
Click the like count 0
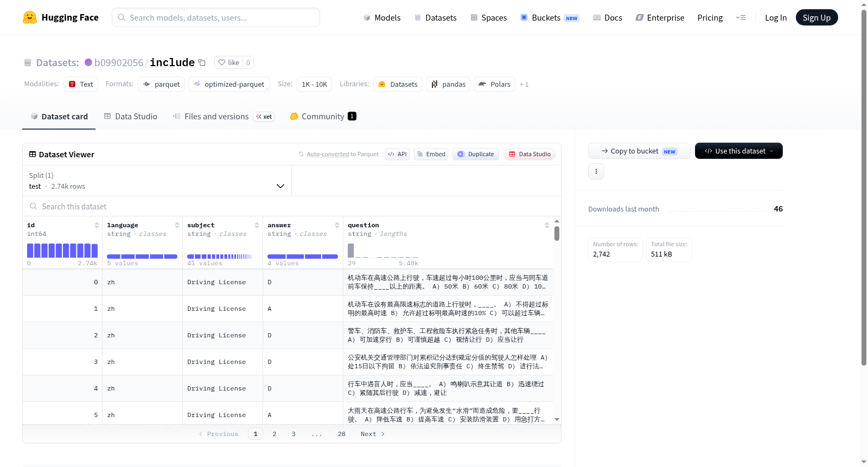(x=248, y=62)
